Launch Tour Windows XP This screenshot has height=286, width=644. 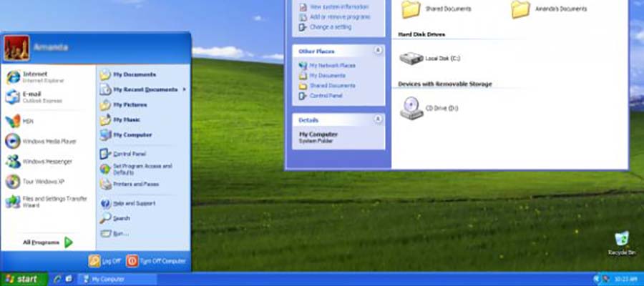pyautogui.click(x=49, y=182)
